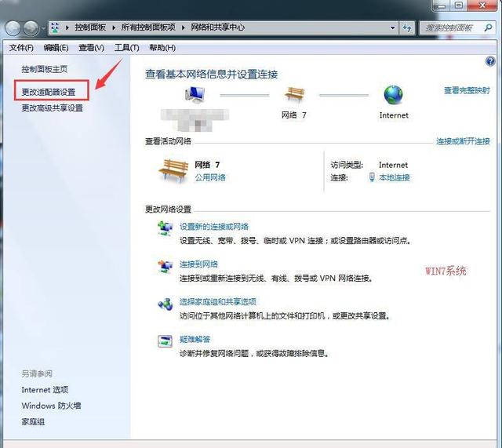This screenshot has width=502, height=448.
Task: Click 连接或断开连接 link
Action: pos(463,141)
